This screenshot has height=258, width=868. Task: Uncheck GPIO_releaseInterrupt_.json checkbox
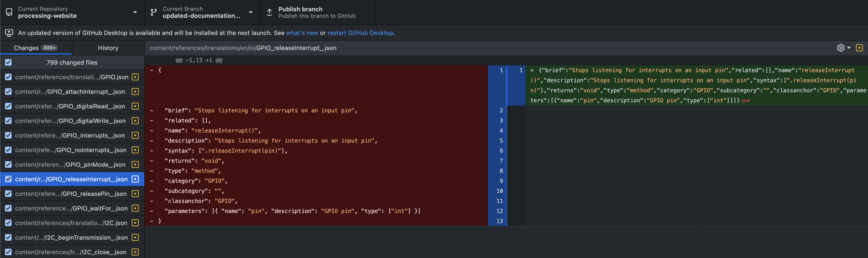tap(9, 179)
